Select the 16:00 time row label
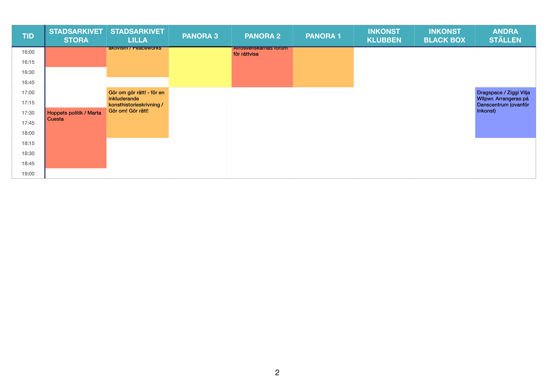The width and height of the screenshot is (555, 392). 28,52
